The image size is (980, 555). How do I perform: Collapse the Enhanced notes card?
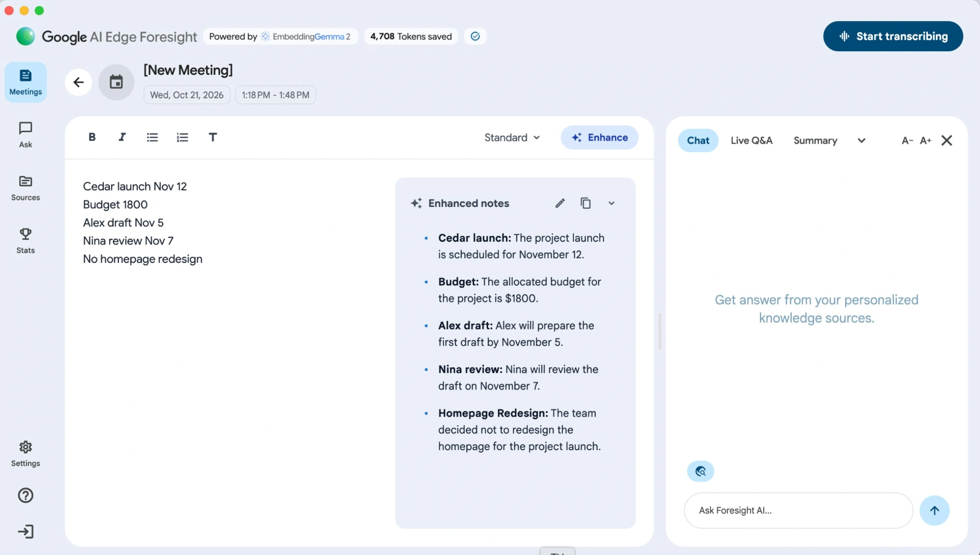click(x=612, y=203)
